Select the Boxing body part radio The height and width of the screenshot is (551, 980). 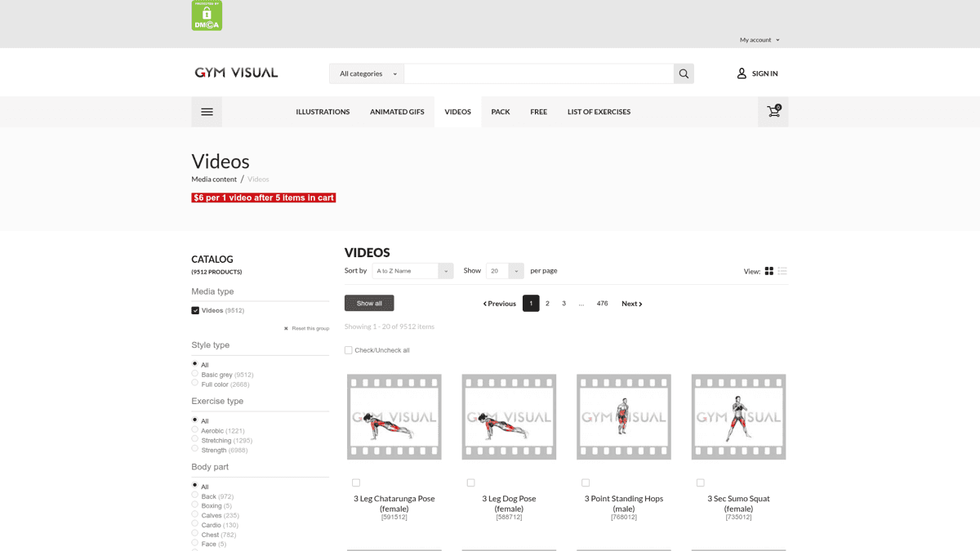(x=194, y=505)
